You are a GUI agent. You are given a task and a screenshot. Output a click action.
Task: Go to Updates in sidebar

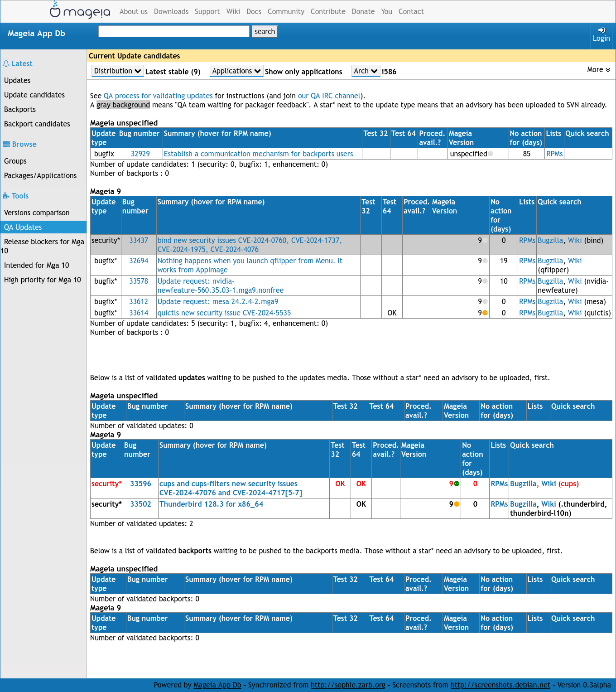[x=17, y=80]
